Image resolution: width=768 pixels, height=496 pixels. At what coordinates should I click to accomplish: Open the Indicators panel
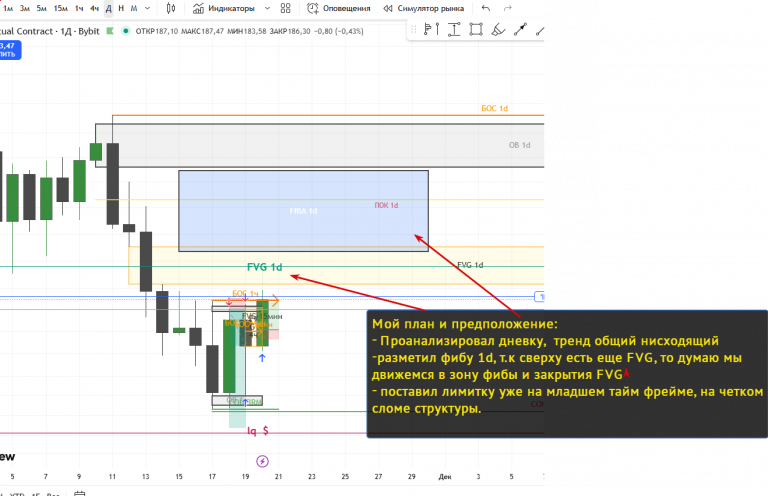point(224,8)
